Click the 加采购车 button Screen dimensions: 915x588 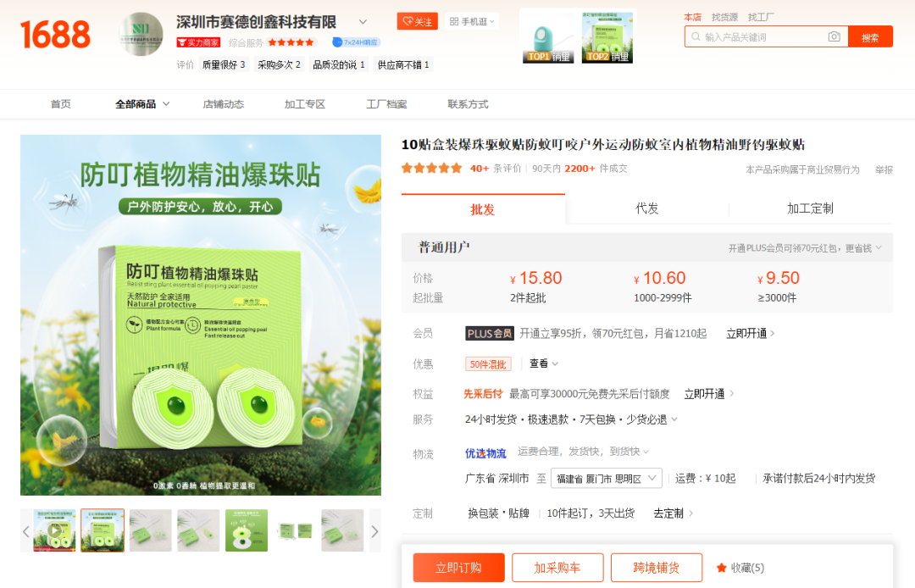(557, 568)
